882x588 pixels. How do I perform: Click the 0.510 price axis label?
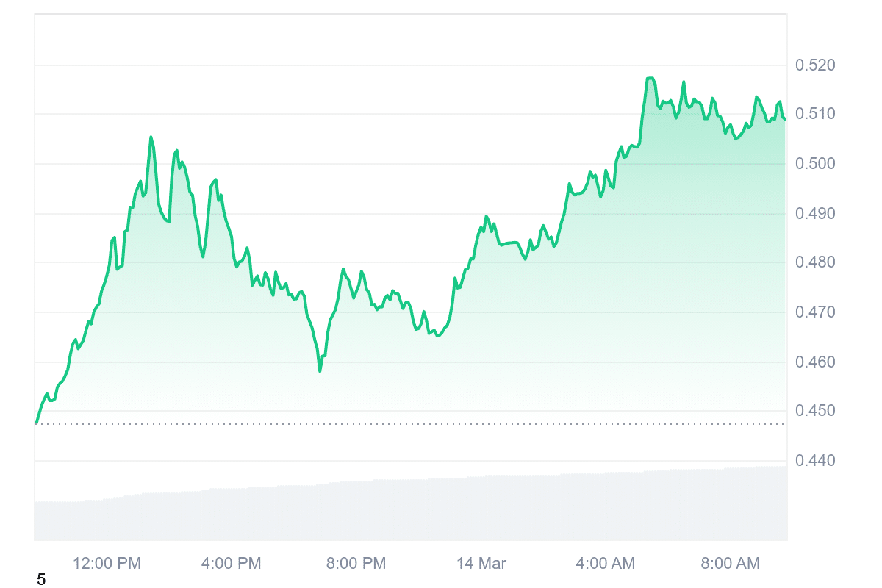816,114
